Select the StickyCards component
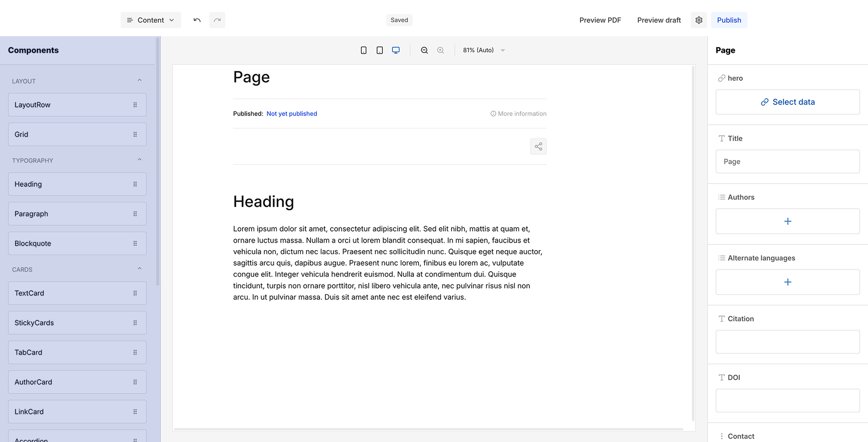 [x=77, y=323]
